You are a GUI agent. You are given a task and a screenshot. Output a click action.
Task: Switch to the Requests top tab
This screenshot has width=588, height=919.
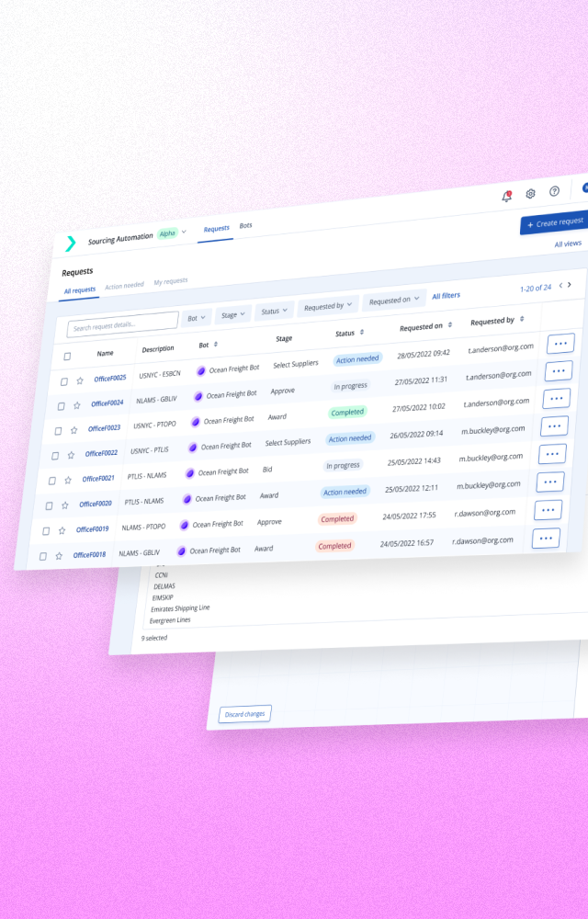tap(216, 229)
